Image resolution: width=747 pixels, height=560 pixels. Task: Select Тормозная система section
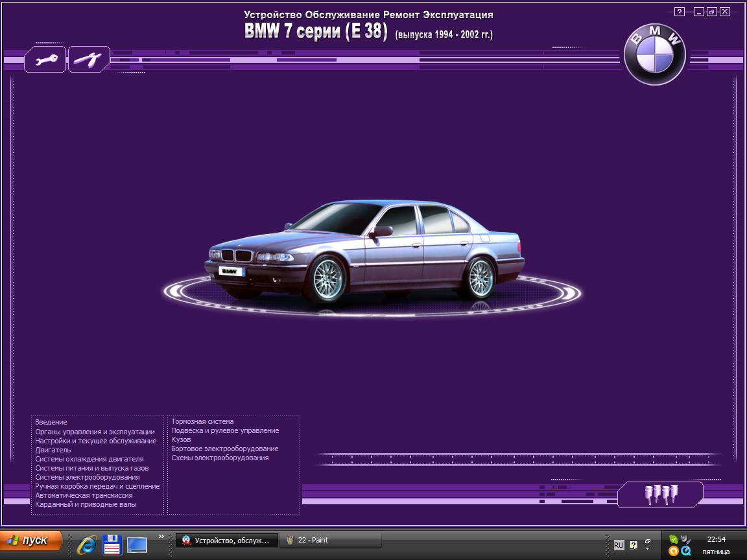click(202, 421)
